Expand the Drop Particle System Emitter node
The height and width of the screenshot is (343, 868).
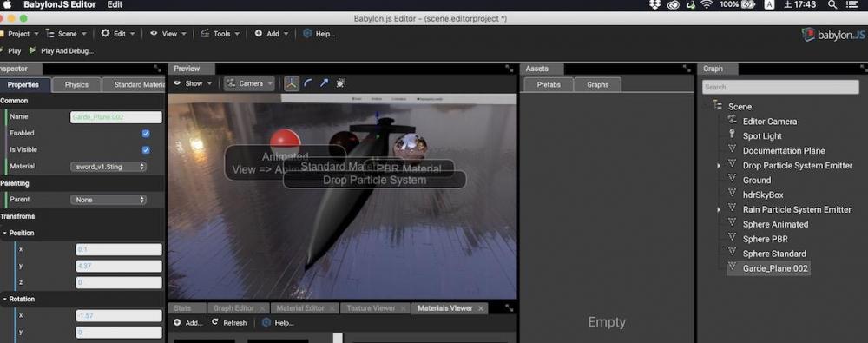click(x=719, y=166)
